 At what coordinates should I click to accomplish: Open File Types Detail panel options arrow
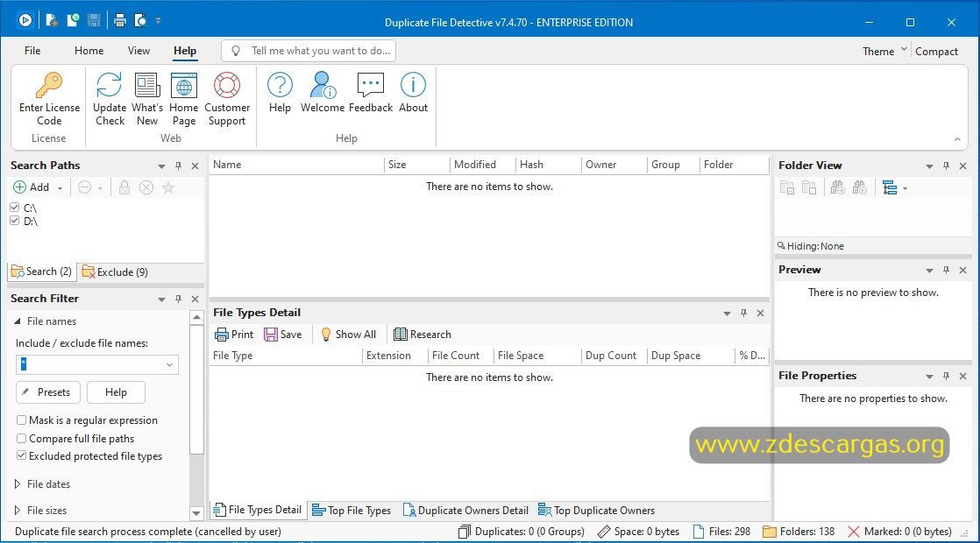pos(727,314)
